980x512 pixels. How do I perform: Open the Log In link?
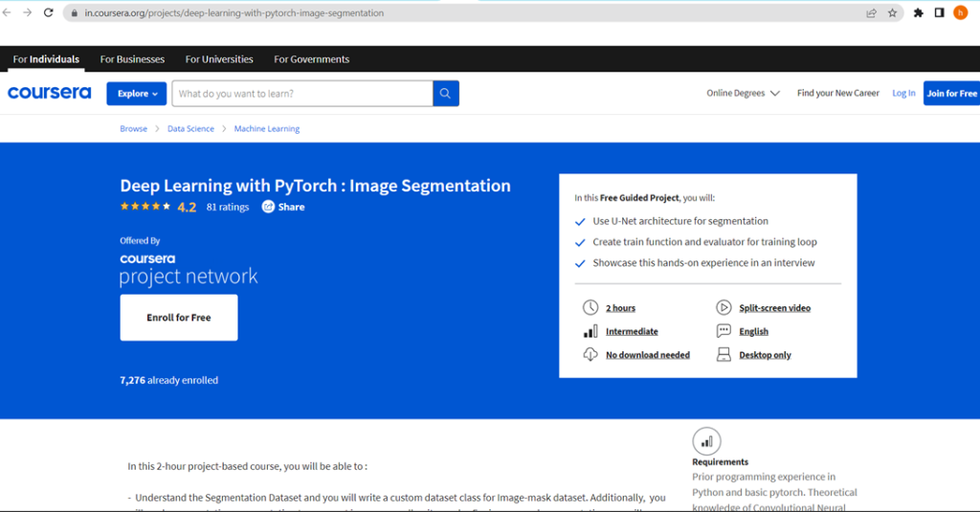(x=903, y=94)
